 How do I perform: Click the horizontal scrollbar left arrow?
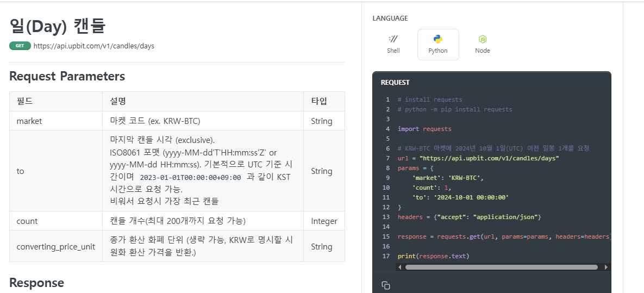tap(400, 267)
